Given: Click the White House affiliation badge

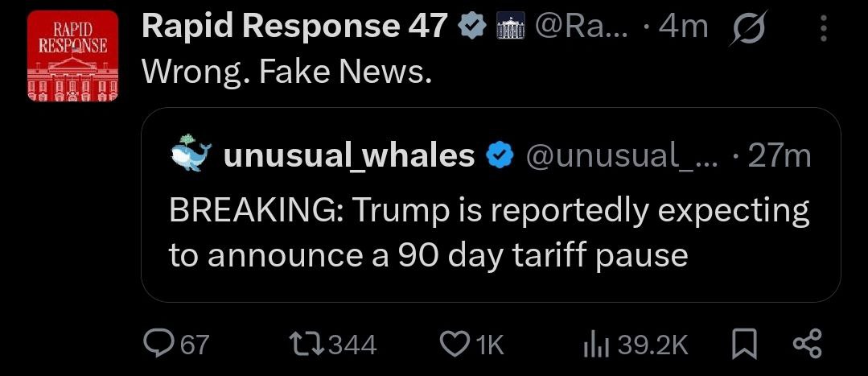Looking at the screenshot, I should click(x=508, y=27).
